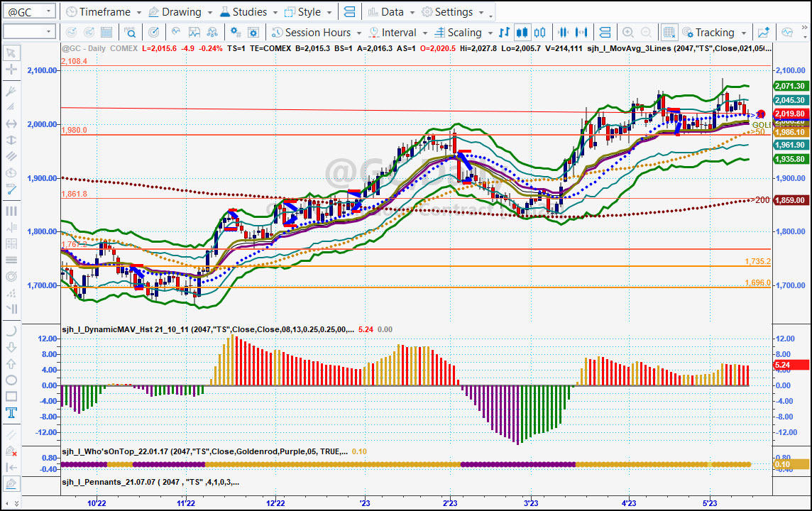Open the Timeframe menu
Screen dimensions: 812x511
(x=99, y=12)
